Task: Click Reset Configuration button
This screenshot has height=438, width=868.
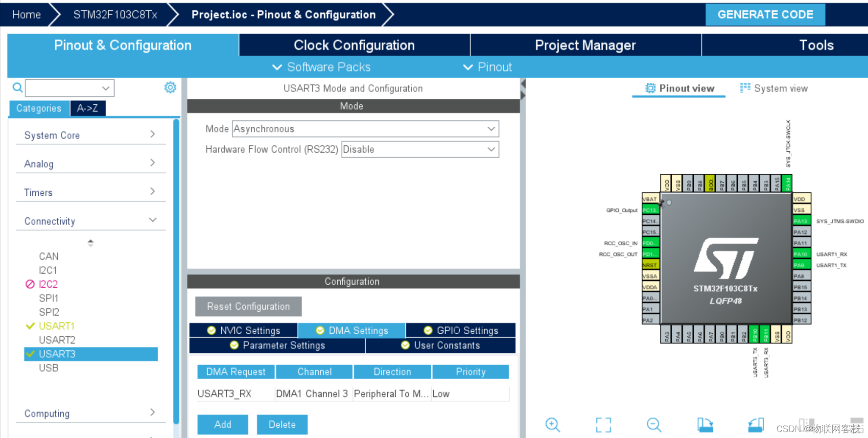Action: tap(248, 306)
